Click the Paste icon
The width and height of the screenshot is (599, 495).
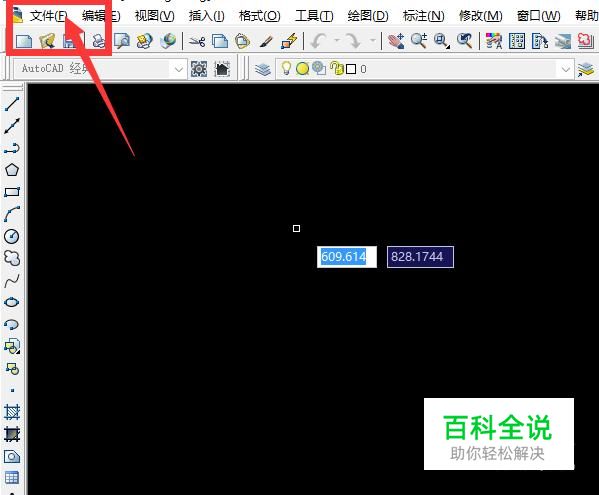[243, 40]
